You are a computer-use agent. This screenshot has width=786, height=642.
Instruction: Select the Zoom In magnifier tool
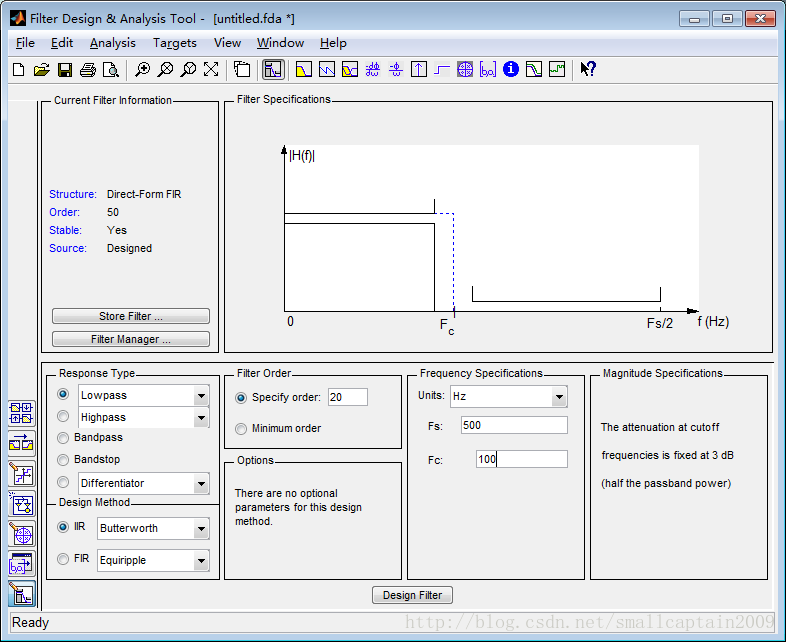click(142, 69)
